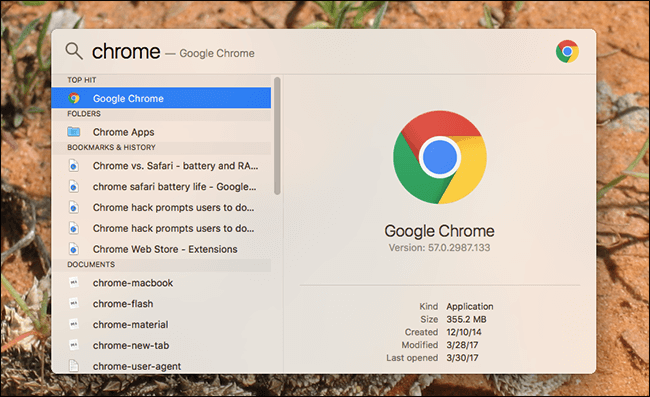Open 'Chrome vs. Safari - battery and RA...' result
This screenshot has width=650, height=397.
click(x=161, y=166)
